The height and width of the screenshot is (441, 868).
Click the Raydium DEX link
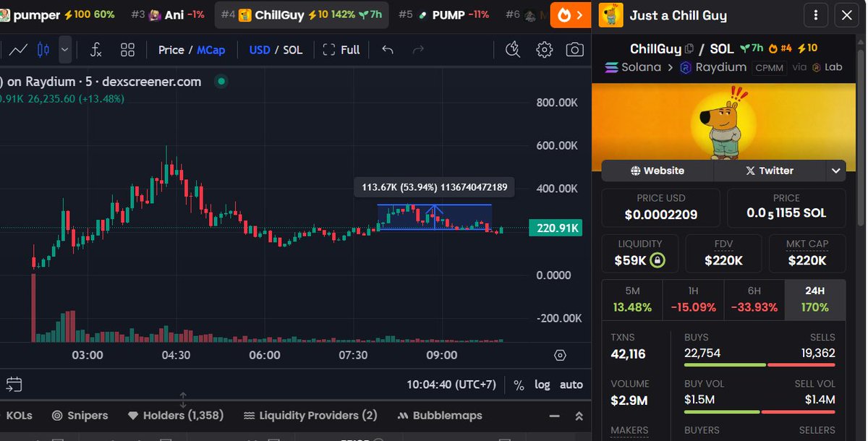(712, 67)
